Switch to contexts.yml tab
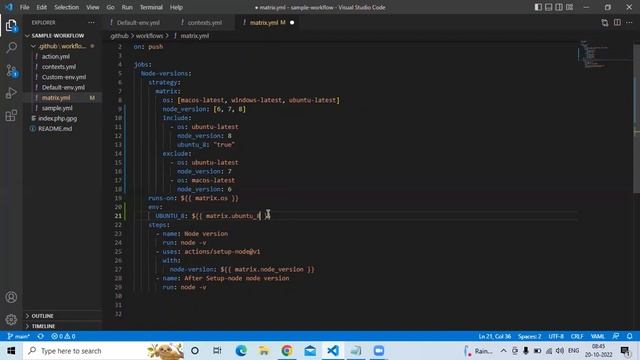The height and width of the screenshot is (360, 640). (204, 22)
